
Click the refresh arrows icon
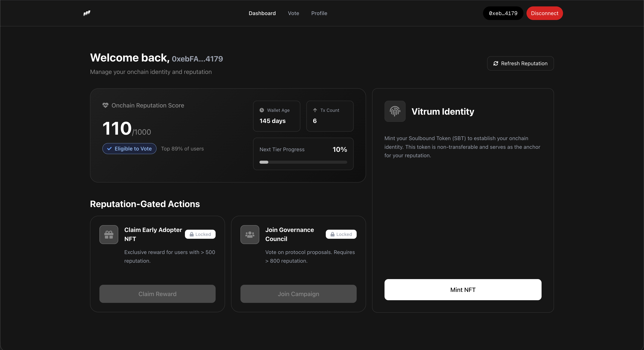(496, 63)
